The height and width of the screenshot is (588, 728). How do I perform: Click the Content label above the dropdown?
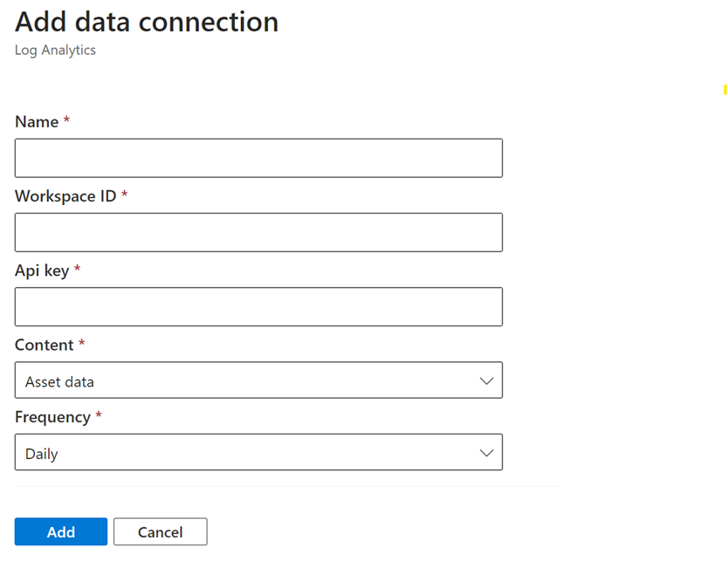point(44,345)
